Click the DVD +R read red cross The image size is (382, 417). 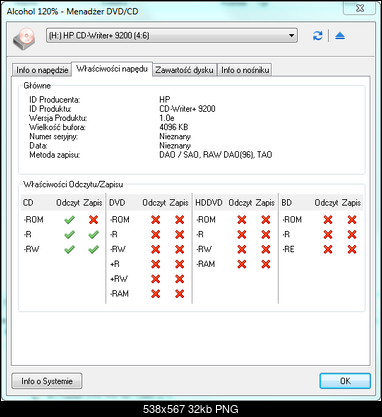tap(155, 264)
